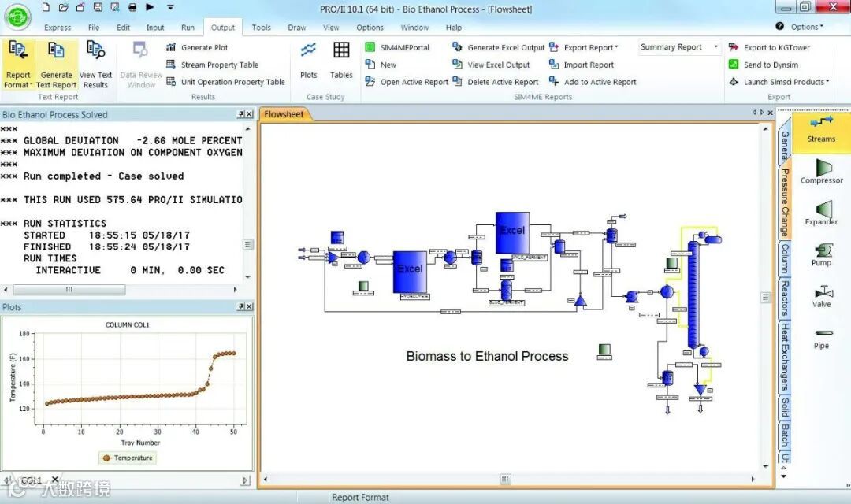Click the green PRO/II application orb
Screen dimensions: 851x504
(x=18, y=17)
